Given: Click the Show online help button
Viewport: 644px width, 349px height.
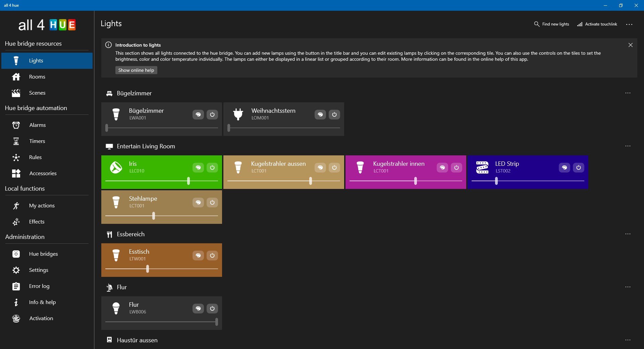Looking at the screenshot, I should [x=136, y=70].
